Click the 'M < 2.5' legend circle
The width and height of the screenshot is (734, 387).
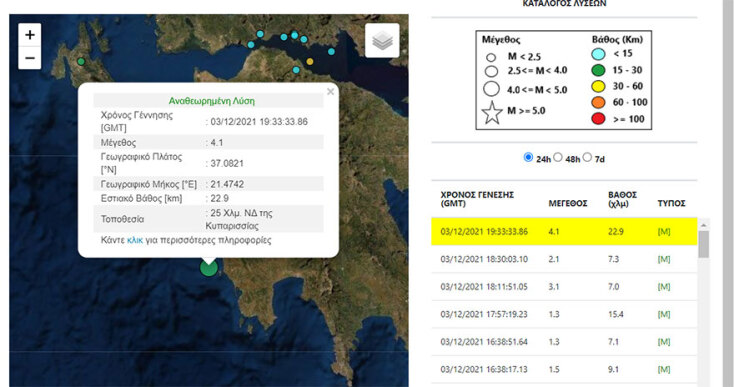(491, 57)
